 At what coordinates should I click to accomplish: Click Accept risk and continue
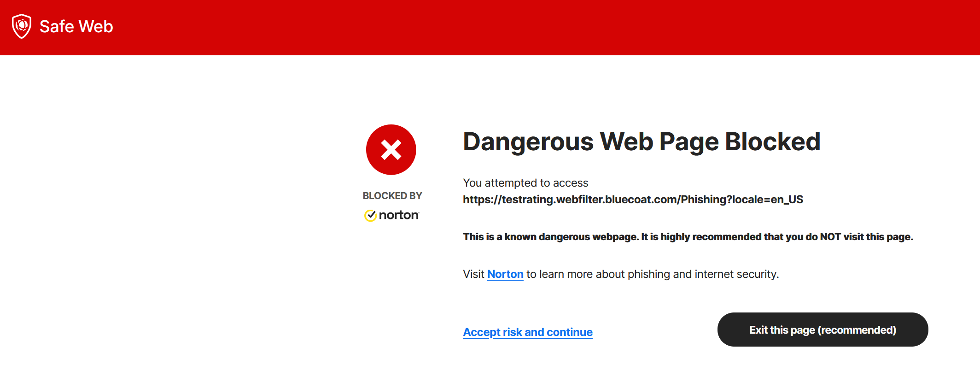pyautogui.click(x=528, y=332)
